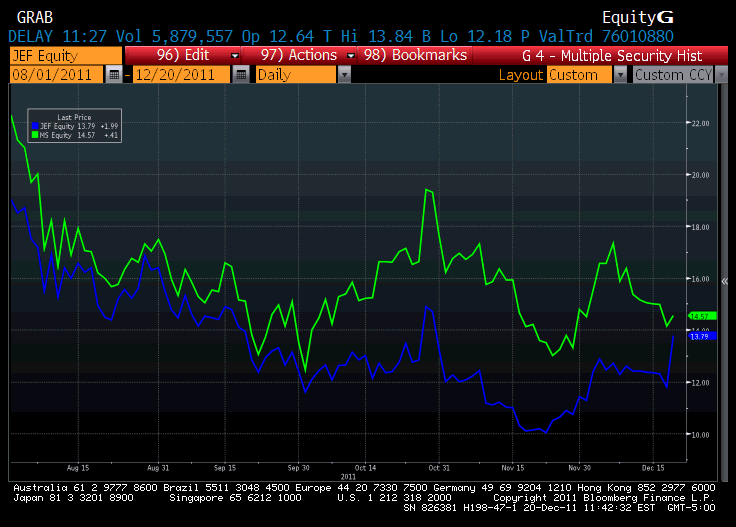This screenshot has width=736, height=527.
Task: Click the ValTrd 76010880 value
Action: [606, 36]
